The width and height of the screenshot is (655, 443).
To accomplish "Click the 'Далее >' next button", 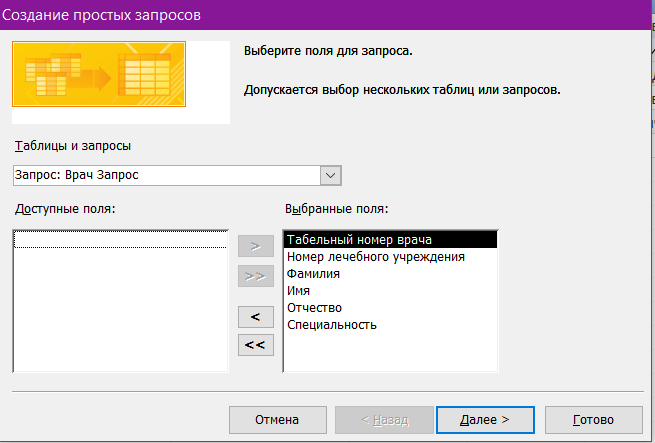I will pyautogui.click(x=485, y=420).
